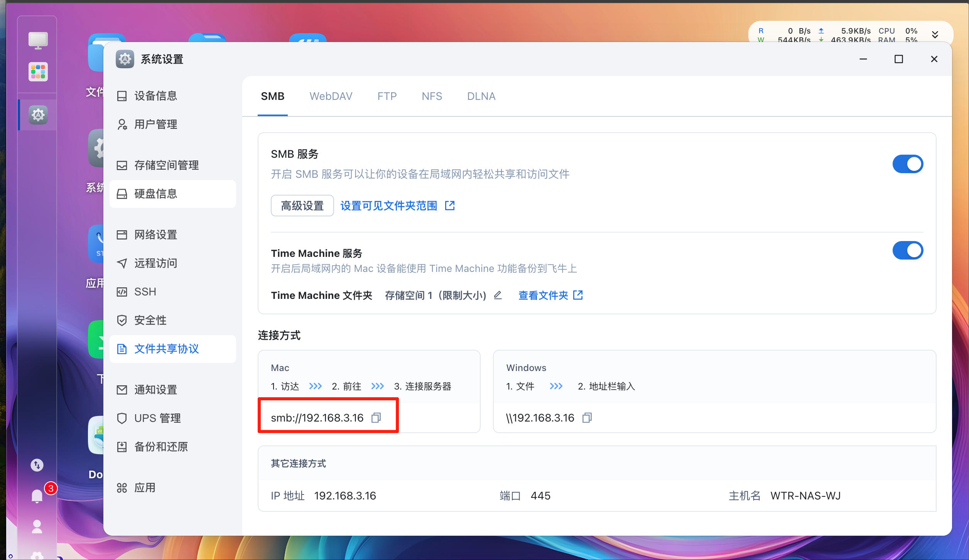Go to 存储空间管理 in sidebar
Screen dimensions: 969x560
click(166, 165)
